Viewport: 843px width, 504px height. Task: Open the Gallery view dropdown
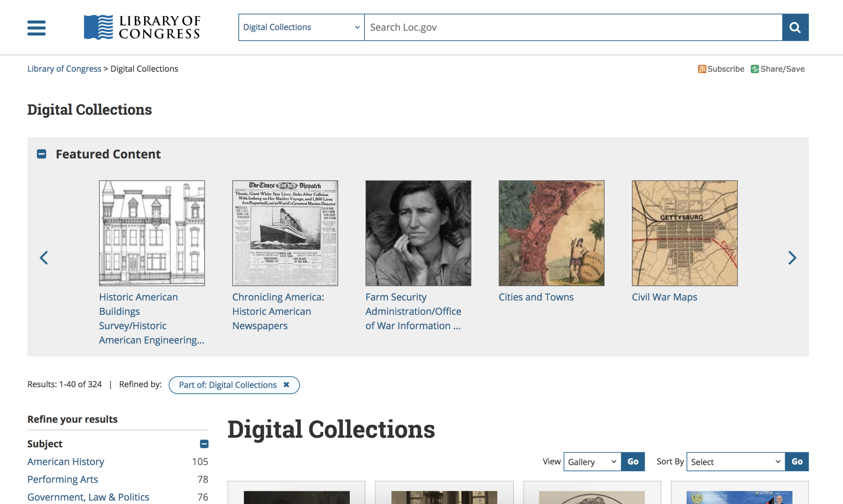(592, 462)
